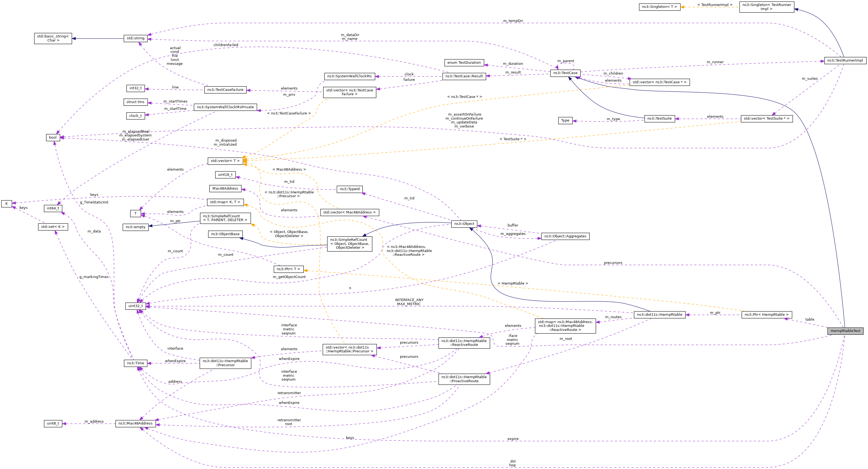Click the m_tempDir edge label
This screenshot has width=868, height=469.
[x=513, y=21]
